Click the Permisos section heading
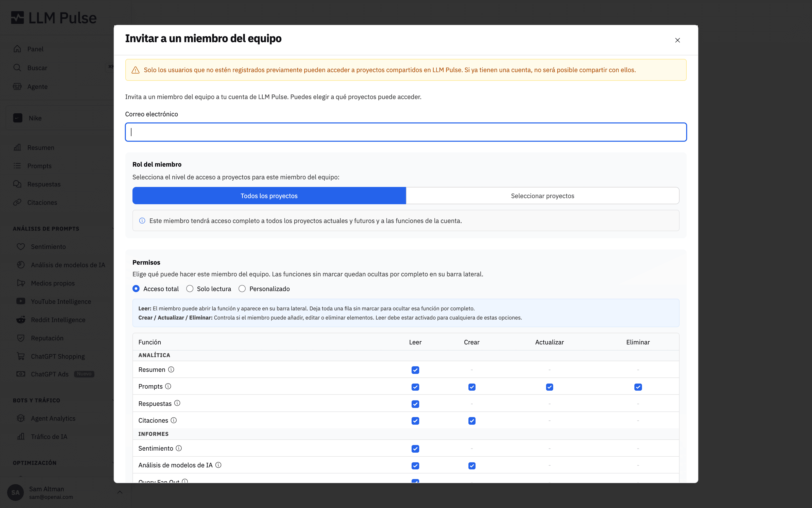 coord(146,262)
